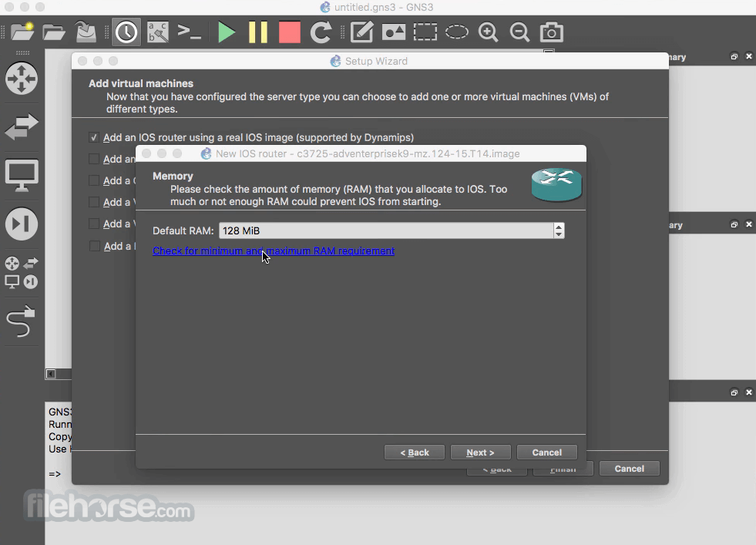The image size is (756, 545).
Task: Zoom out of the topology
Action: (x=519, y=32)
